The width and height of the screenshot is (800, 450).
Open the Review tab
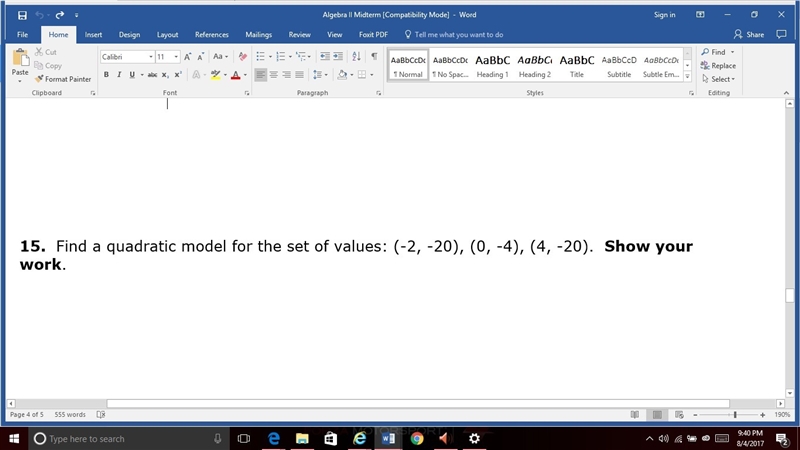point(299,35)
